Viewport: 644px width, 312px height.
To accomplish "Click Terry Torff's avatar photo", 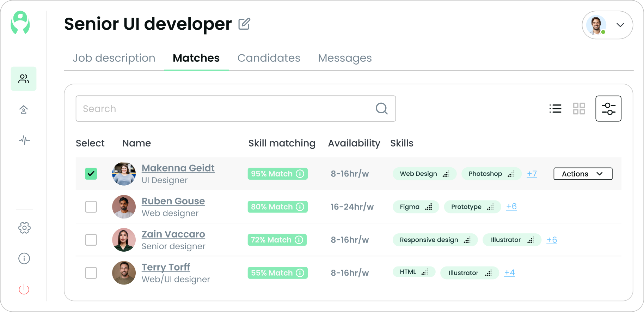I will coord(124,273).
